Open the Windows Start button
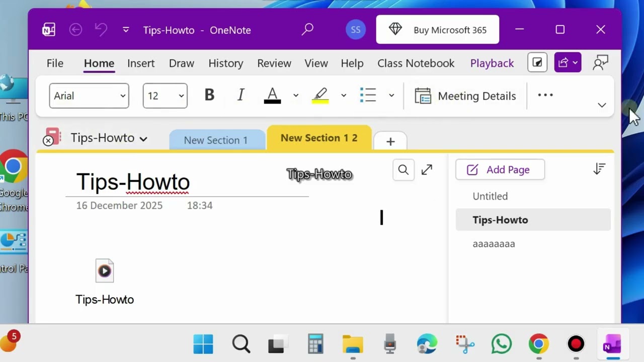The image size is (644, 362). [203, 344]
